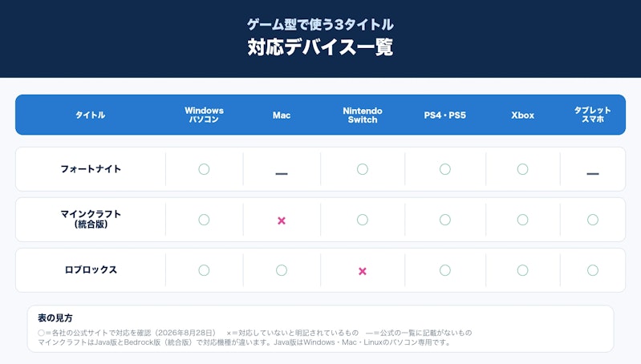
Task: Click the pink cross for Minecraft on Mac
Action: click(282, 220)
